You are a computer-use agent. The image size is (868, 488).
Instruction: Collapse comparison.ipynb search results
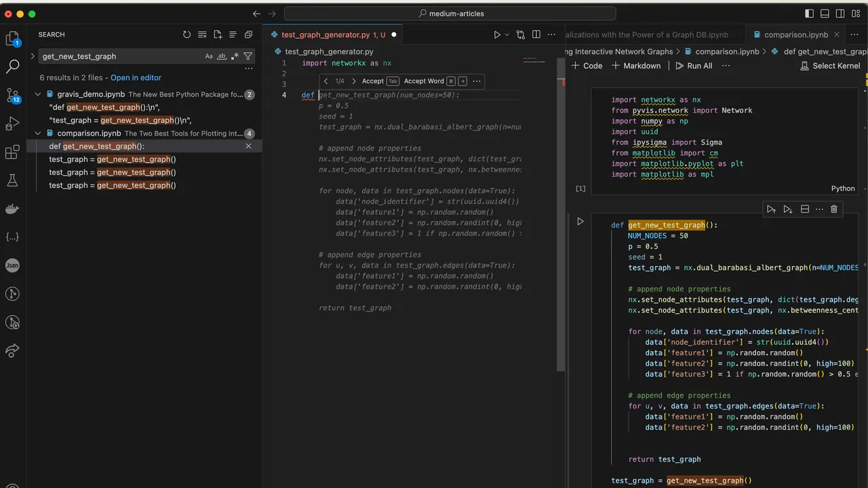(x=39, y=134)
